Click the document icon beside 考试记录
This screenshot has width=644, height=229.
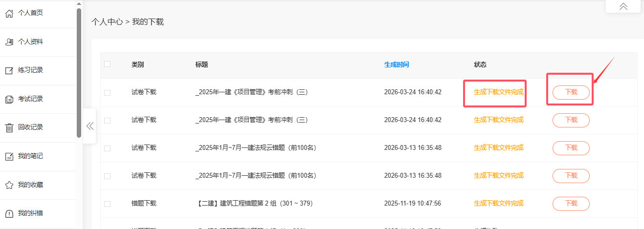(x=9, y=99)
